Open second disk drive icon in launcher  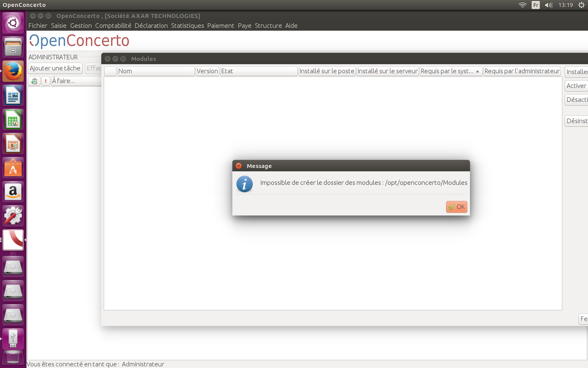[13, 291]
